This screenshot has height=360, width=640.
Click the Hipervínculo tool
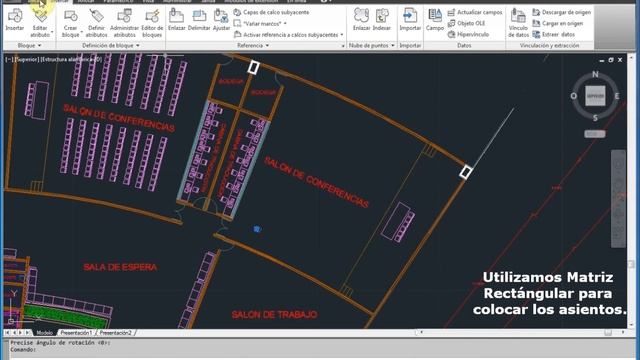click(468, 34)
